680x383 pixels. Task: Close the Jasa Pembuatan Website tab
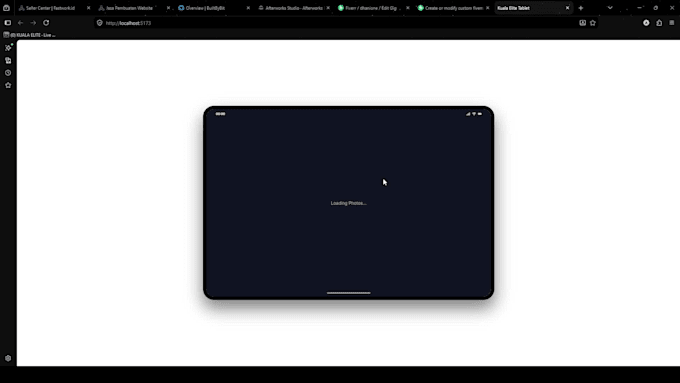pos(168,8)
